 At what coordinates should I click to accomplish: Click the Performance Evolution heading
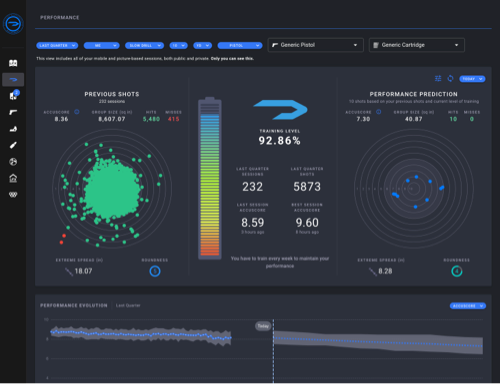[74, 305]
